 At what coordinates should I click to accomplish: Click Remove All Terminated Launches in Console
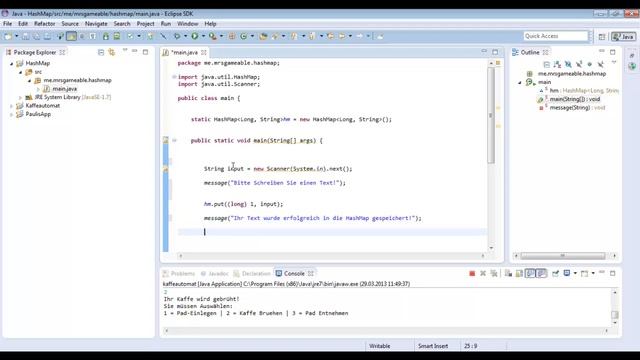tap(494, 273)
